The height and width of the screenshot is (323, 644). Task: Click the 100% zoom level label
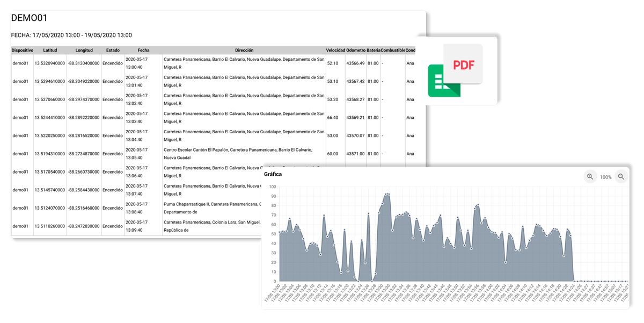click(606, 177)
